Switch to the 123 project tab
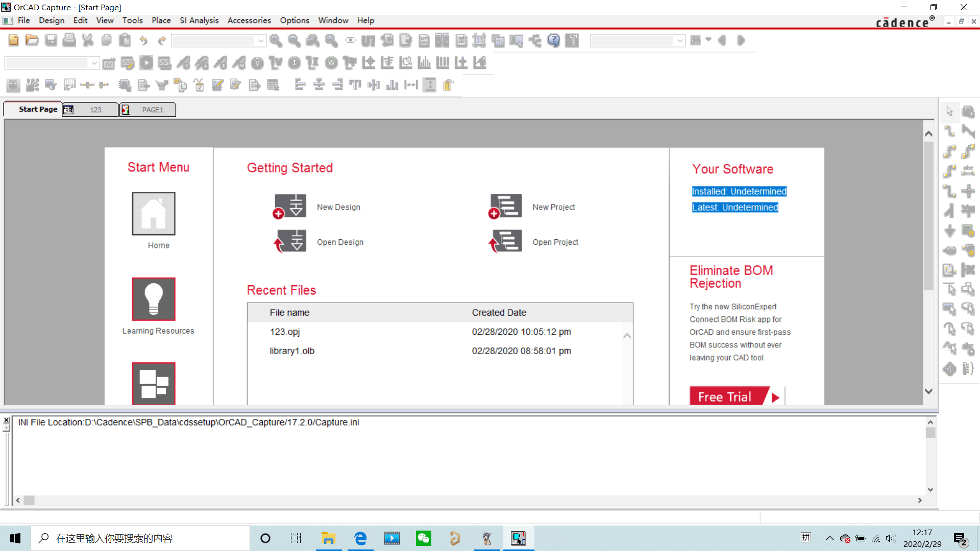The image size is (980, 551). (90, 110)
